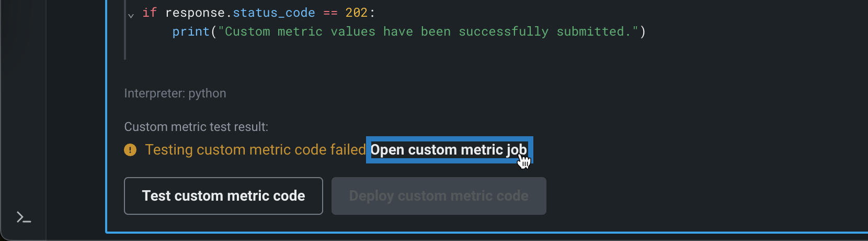Screen dimensions: 868x241
Task: Click "Testing custom metric code failed" message
Action: point(255,150)
